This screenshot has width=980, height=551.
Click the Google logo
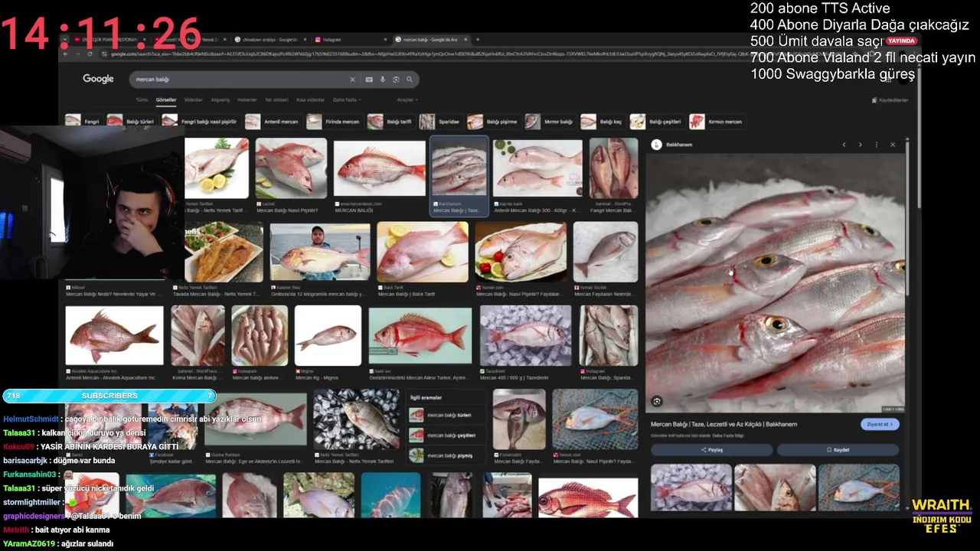tap(98, 79)
